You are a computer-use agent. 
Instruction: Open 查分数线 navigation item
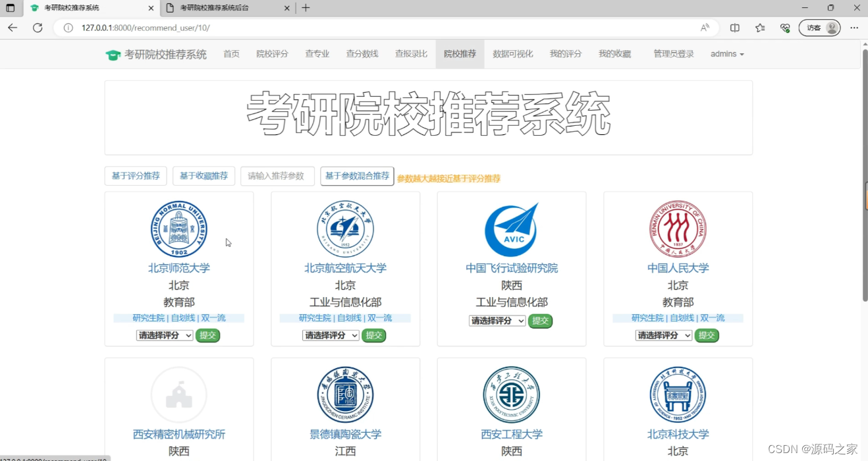click(362, 54)
